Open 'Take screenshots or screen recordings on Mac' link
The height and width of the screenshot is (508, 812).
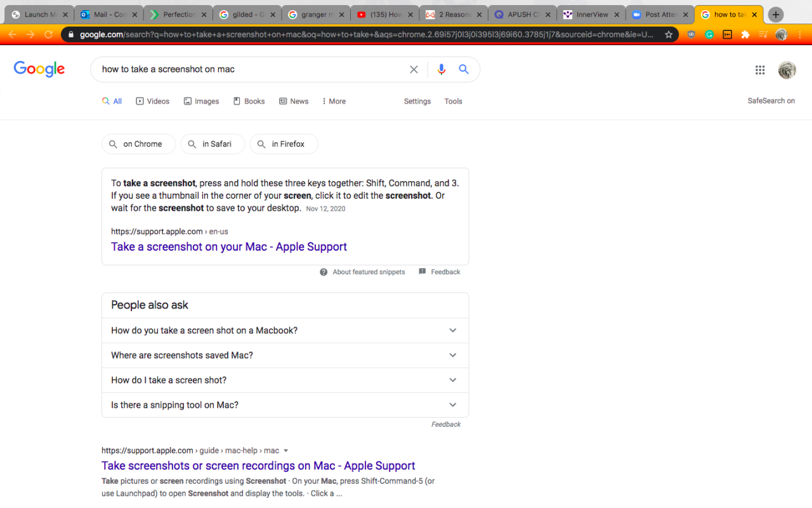coord(258,466)
